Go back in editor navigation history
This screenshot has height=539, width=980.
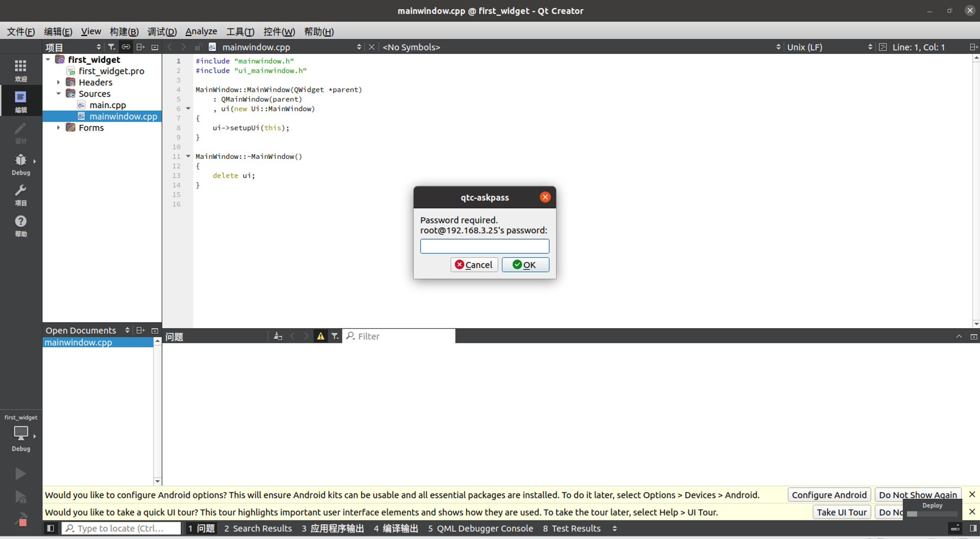170,47
